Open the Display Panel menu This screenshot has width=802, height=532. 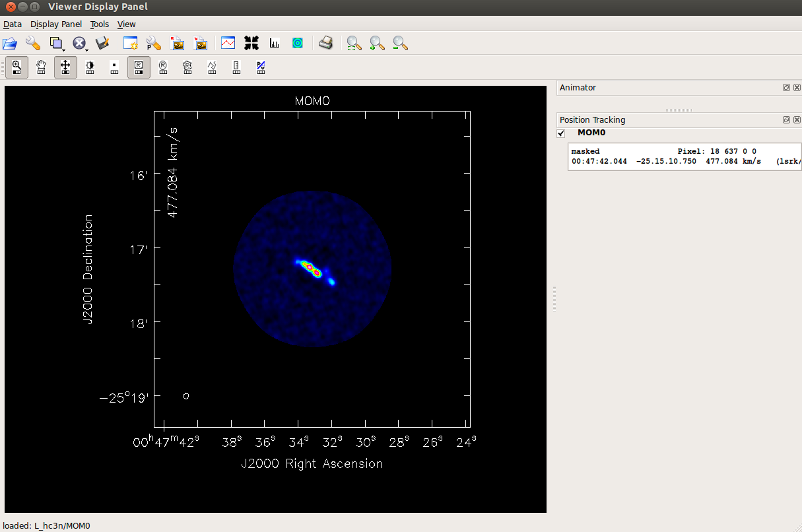tap(56, 24)
